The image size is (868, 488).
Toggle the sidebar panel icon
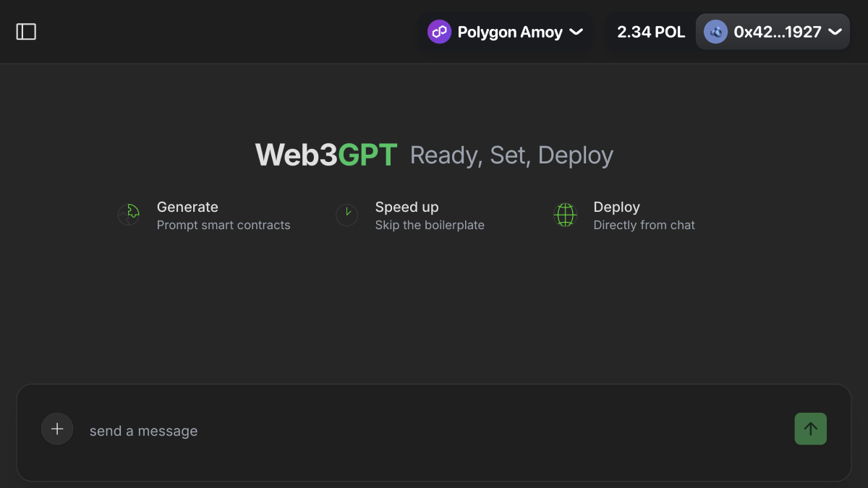pyautogui.click(x=26, y=32)
